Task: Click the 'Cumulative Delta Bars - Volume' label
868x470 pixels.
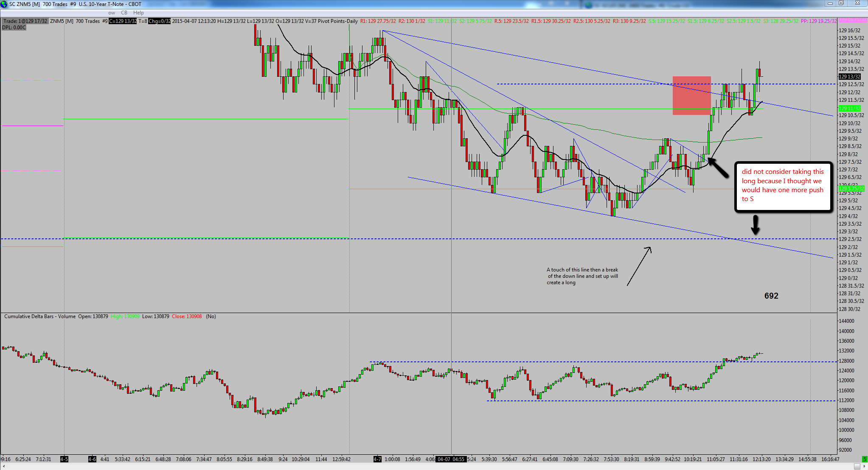Action: [40, 316]
